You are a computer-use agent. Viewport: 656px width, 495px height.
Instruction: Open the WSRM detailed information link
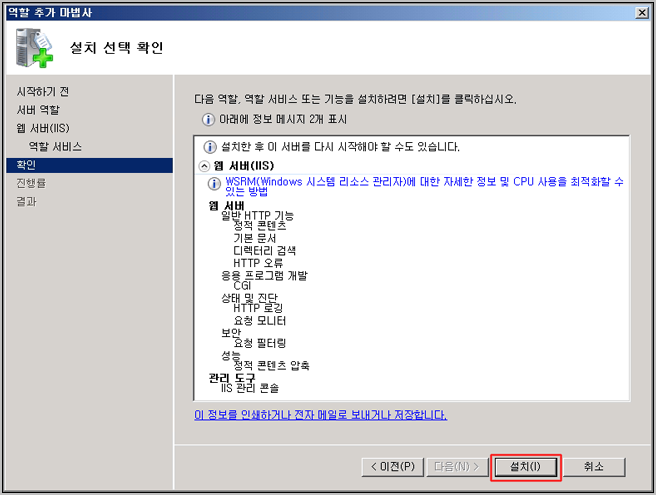click(x=424, y=187)
